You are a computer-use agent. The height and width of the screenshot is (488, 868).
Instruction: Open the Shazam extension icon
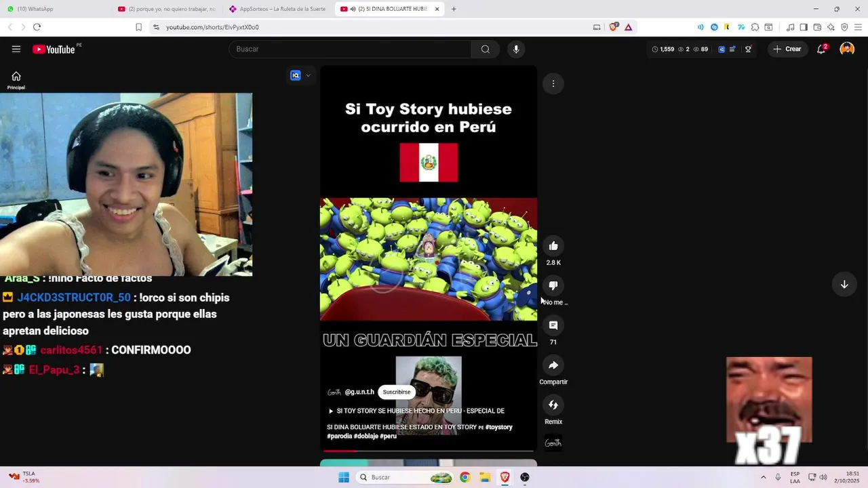pyautogui.click(x=714, y=27)
